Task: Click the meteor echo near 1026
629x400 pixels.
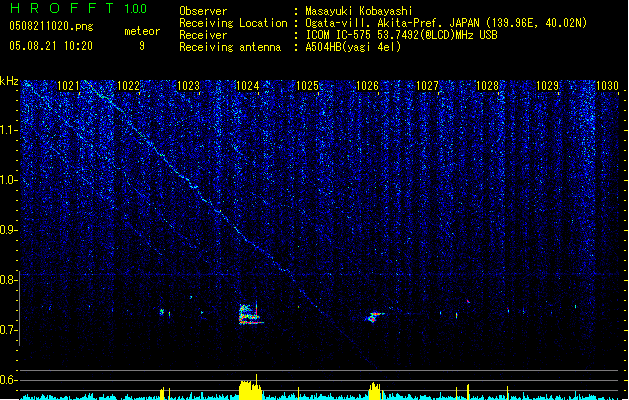Action: coord(374,317)
